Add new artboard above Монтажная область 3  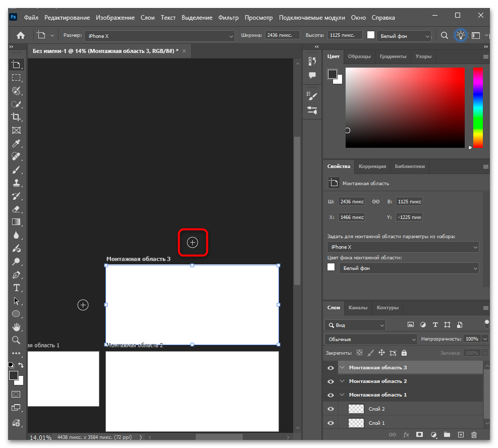pyautogui.click(x=192, y=243)
